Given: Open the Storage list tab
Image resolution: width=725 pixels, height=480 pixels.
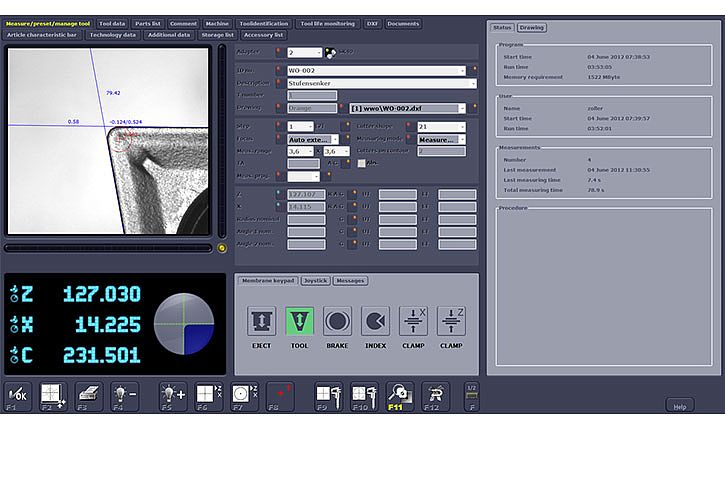Looking at the screenshot, I should [x=217, y=35].
